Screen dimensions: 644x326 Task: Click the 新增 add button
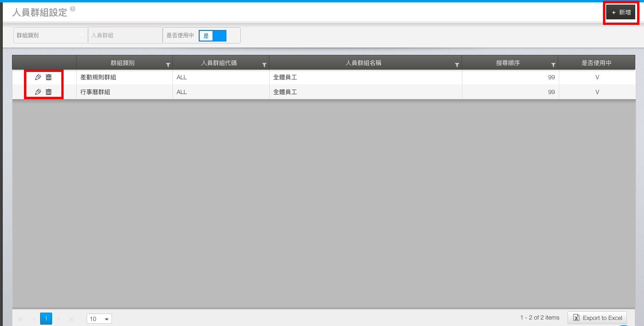click(x=621, y=12)
